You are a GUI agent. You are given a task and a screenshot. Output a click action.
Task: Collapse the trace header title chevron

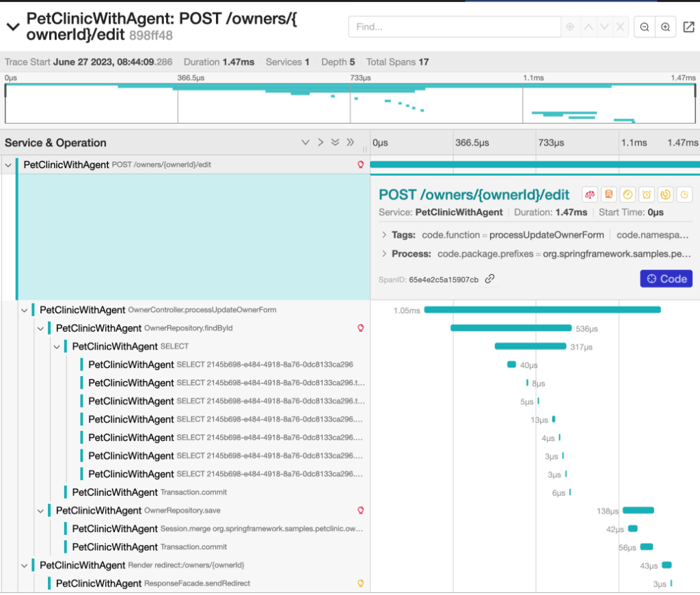pyautogui.click(x=14, y=27)
